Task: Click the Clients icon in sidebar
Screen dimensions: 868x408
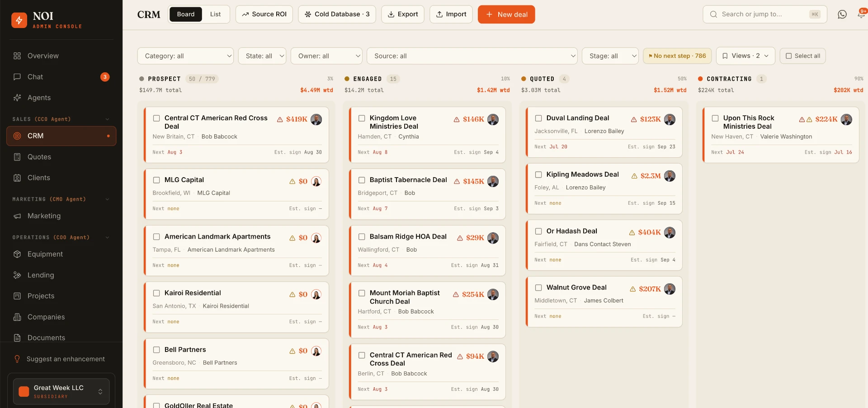Action: point(17,178)
